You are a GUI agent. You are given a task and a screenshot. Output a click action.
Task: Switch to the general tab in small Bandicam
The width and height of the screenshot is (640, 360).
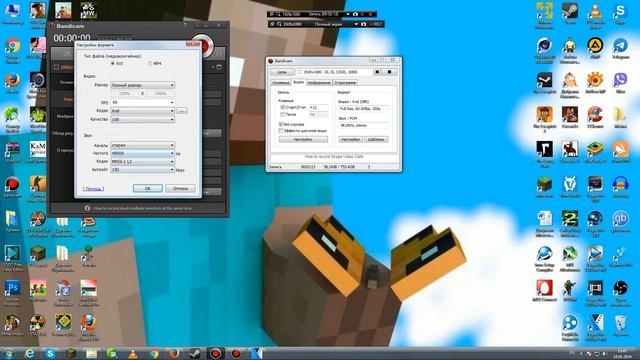tap(281, 83)
